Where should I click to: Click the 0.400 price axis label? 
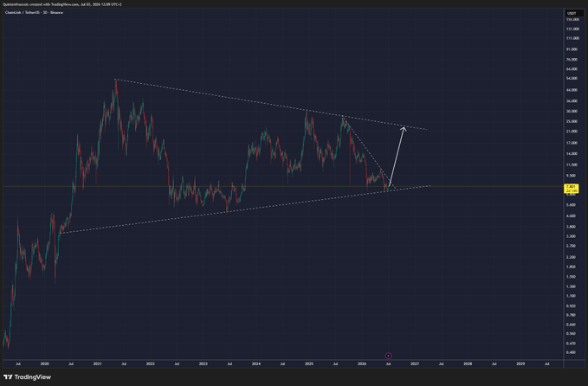pyautogui.click(x=572, y=352)
